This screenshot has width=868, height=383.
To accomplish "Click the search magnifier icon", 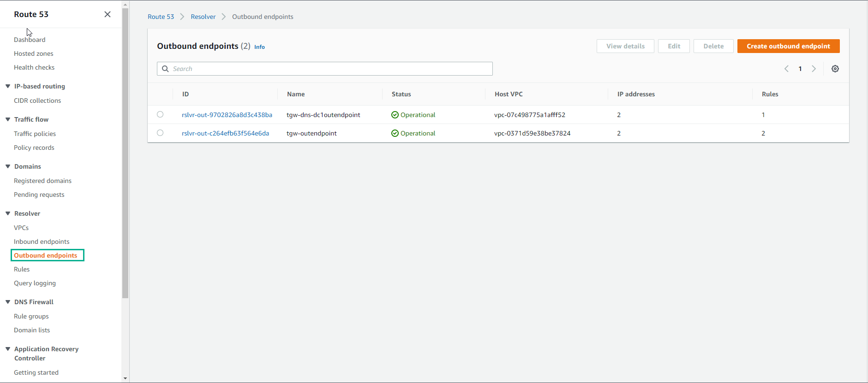I will pos(165,69).
